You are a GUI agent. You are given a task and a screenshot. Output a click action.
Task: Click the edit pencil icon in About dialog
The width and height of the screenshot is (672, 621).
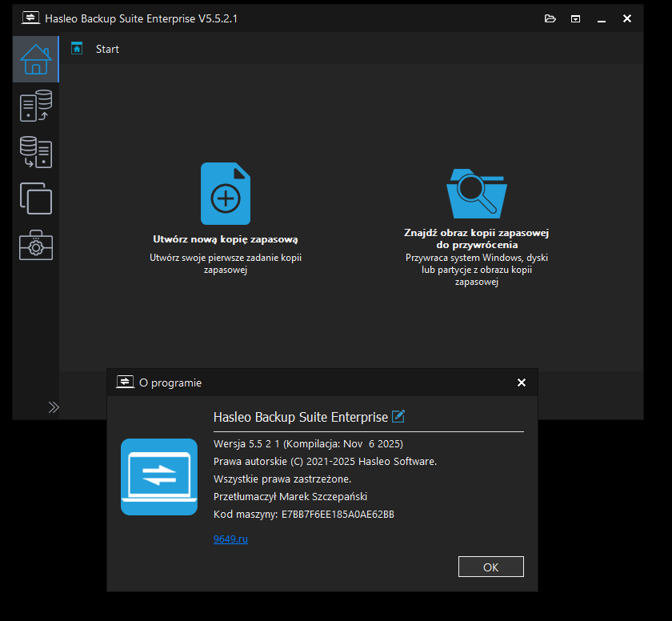click(398, 416)
